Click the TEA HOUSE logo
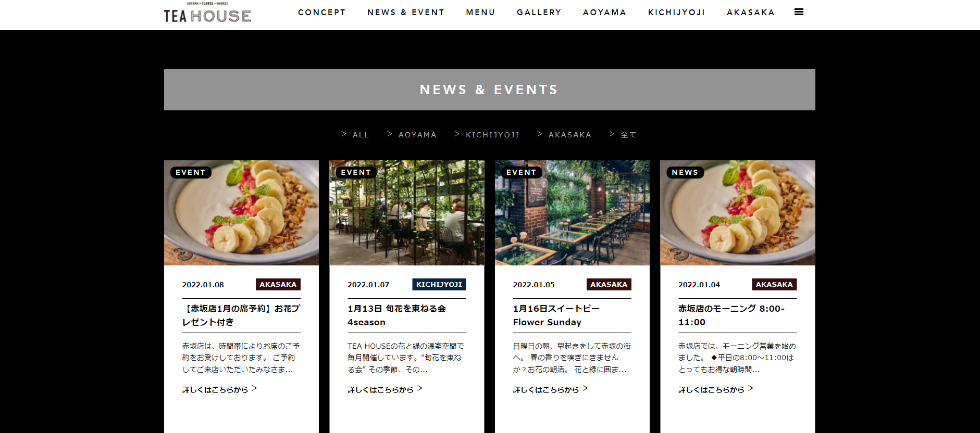 (x=207, y=13)
